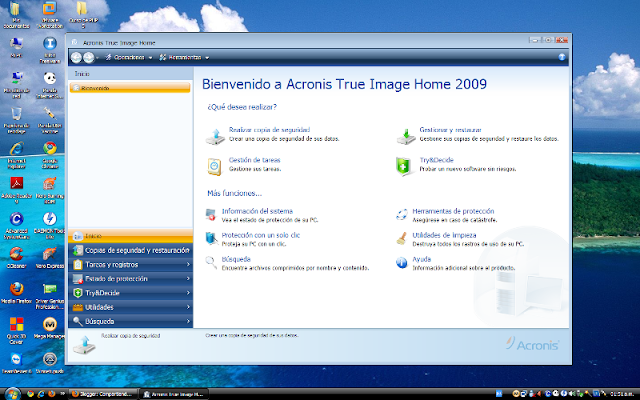
Task: Select the Advanced SystemCare desktop icon
Action: pos(16,225)
